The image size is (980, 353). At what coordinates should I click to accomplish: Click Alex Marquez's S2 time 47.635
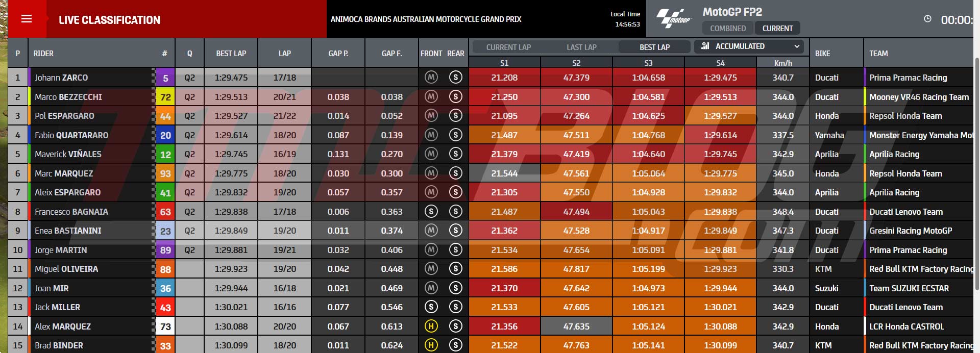(576, 326)
